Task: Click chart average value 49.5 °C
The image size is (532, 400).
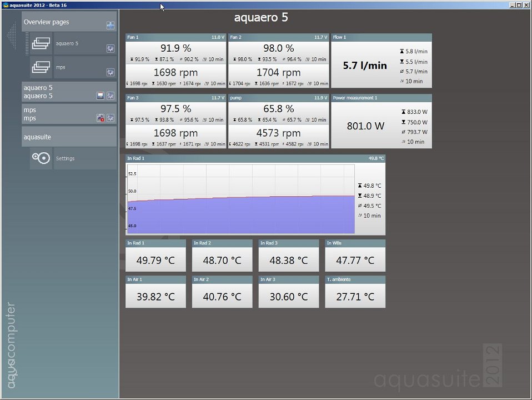Action: pos(369,206)
